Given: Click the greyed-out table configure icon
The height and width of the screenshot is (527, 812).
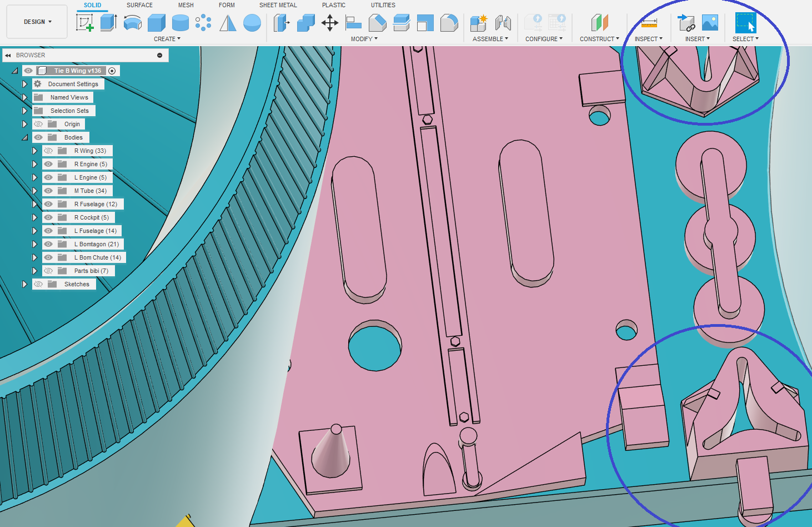Looking at the screenshot, I should (x=557, y=23).
